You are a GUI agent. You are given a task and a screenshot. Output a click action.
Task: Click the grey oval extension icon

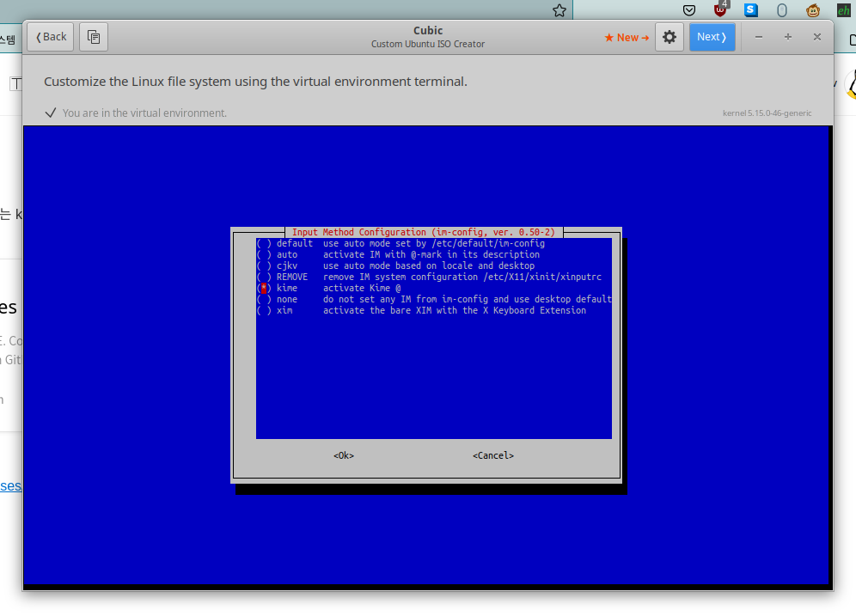click(782, 10)
